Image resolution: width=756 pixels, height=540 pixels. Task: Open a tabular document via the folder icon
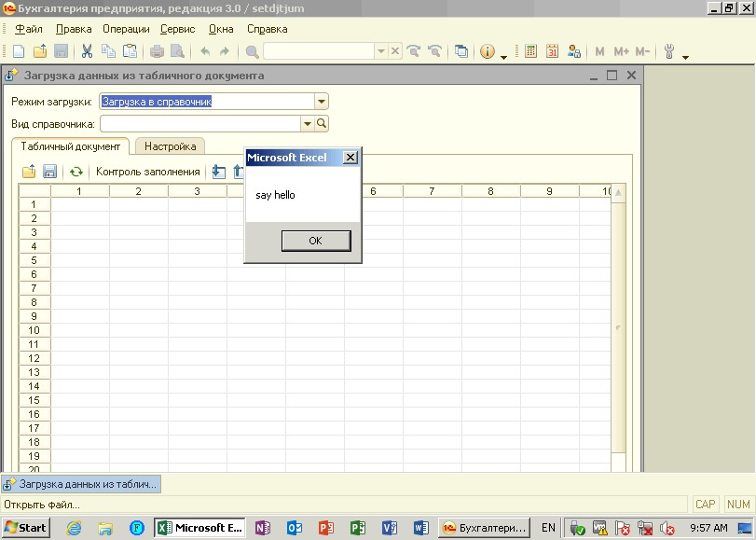coord(28,172)
